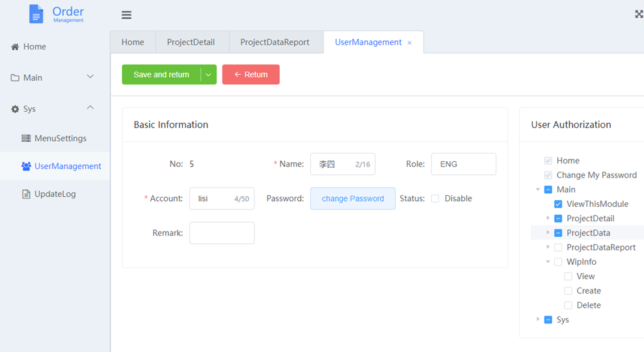
Task: Expand the Main sidebar menu chevron
Action: tap(90, 77)
